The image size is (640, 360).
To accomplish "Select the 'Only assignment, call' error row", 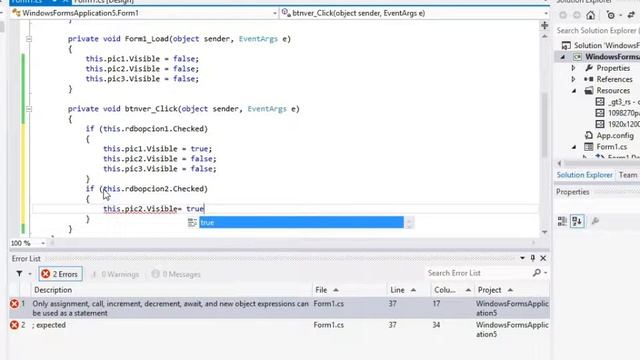I will [279, 308].
